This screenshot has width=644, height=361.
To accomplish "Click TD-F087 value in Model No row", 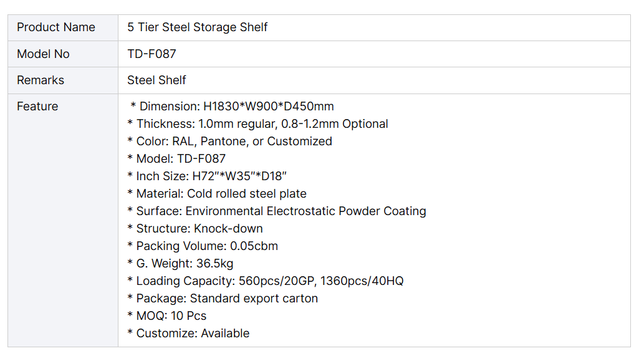I will pyautogui.click(x=151, y=54).
